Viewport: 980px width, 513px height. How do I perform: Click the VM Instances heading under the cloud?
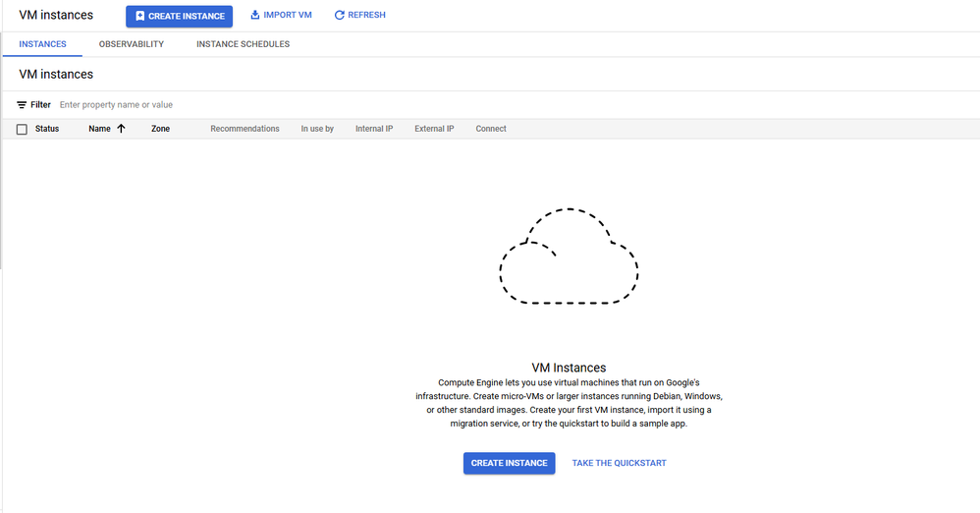coord(569,368)
